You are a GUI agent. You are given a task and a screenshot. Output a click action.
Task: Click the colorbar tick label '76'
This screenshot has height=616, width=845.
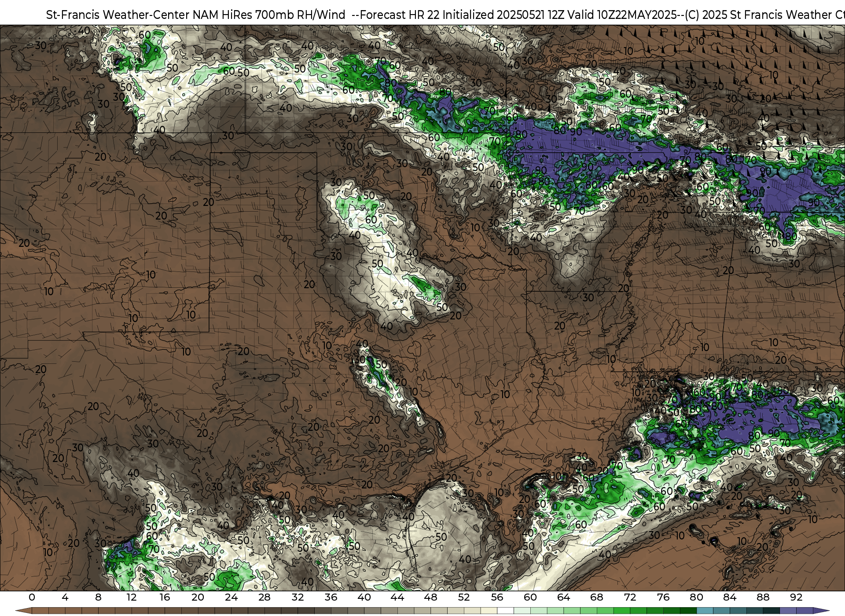(x=663, y=597)
